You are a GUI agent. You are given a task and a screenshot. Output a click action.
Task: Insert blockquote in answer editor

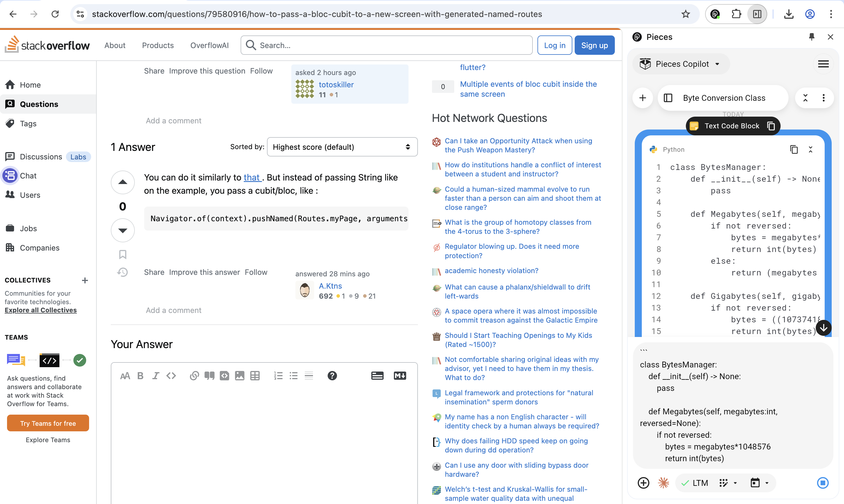[209, 376]
